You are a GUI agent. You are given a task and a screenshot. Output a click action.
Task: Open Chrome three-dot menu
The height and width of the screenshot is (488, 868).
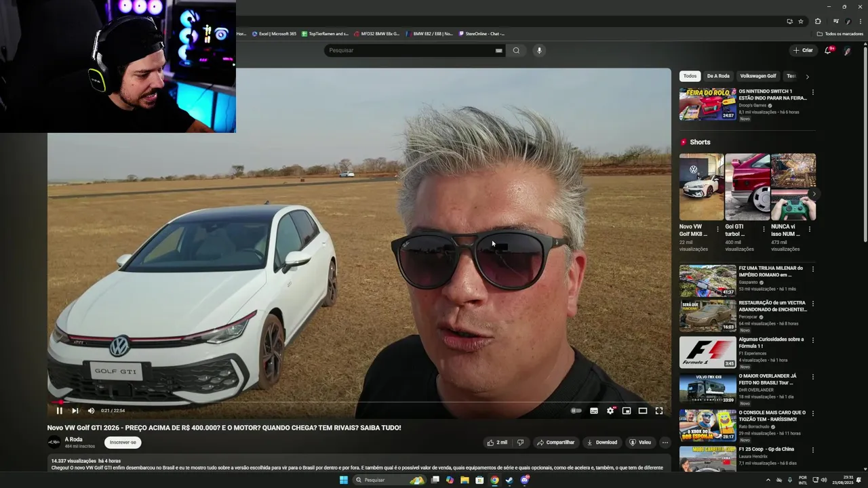[860, 21]
